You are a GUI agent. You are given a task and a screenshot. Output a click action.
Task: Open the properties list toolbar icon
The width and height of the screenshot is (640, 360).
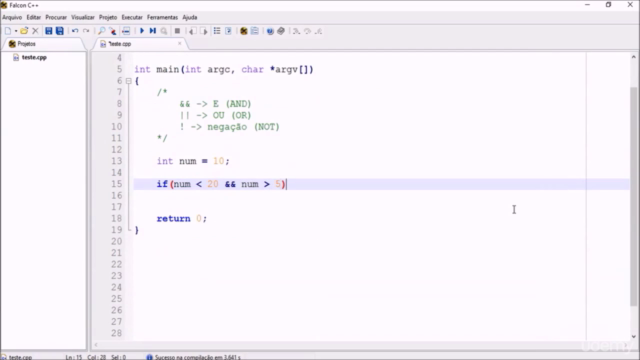[255, 31]
